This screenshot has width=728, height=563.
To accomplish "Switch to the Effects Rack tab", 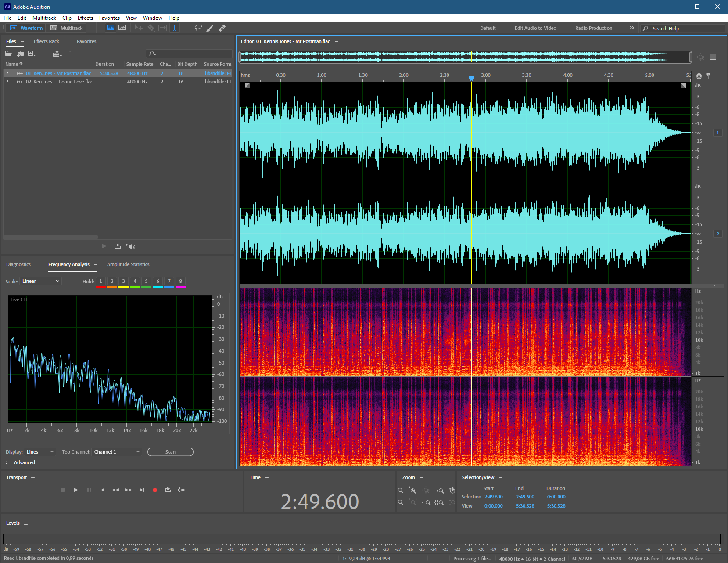I will [x=47, y=41].
